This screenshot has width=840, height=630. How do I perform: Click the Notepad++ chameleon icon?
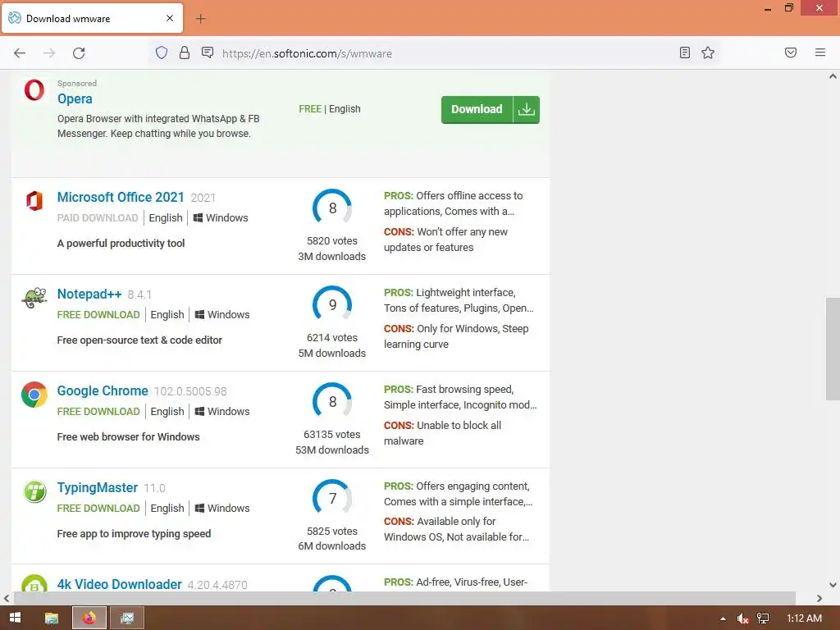(x=34, y=297)
